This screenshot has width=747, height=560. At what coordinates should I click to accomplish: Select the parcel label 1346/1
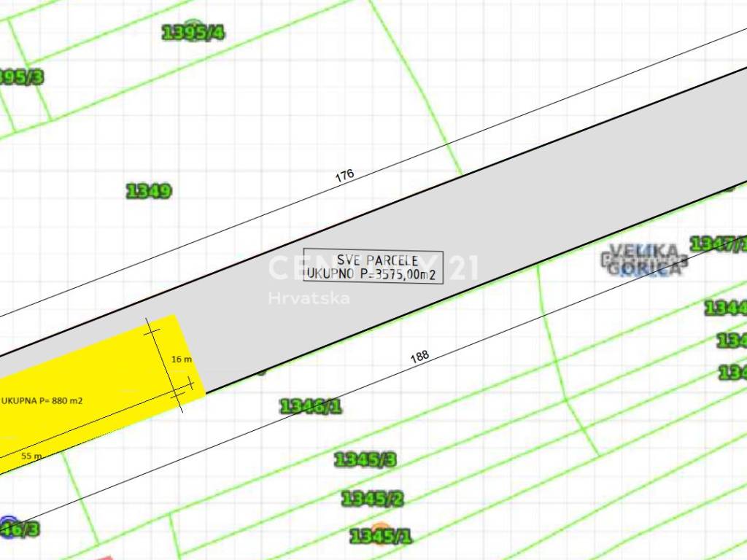coord(311,406)
